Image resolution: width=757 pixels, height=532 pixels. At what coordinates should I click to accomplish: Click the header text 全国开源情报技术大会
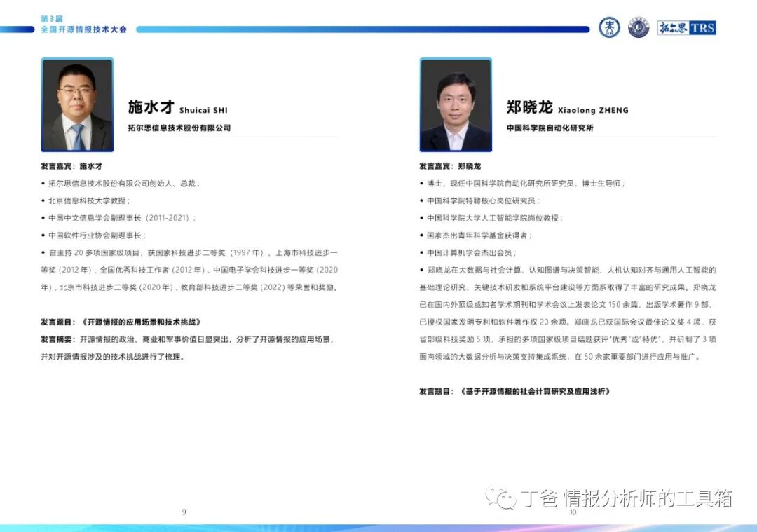click(x=83, y=29)
